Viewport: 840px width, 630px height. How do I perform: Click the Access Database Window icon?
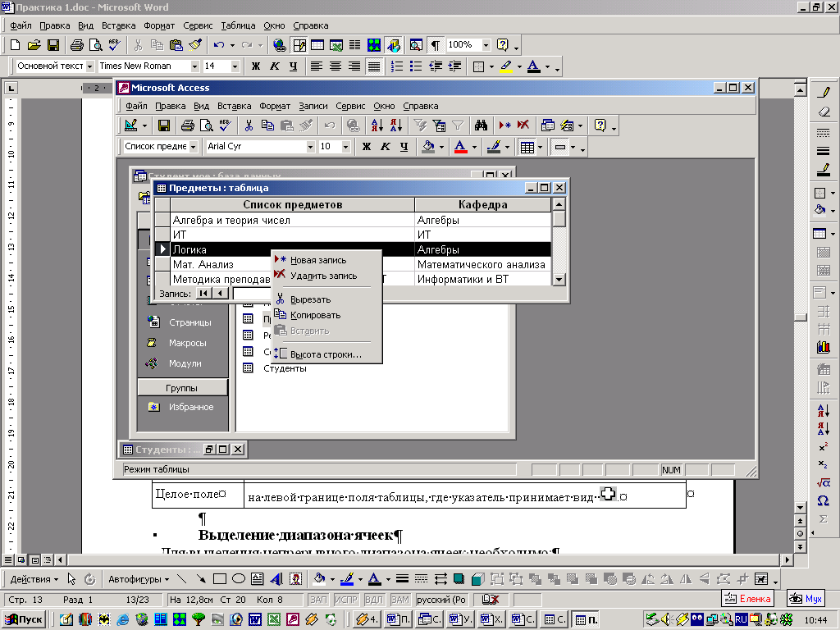click(x=547, y=126)
